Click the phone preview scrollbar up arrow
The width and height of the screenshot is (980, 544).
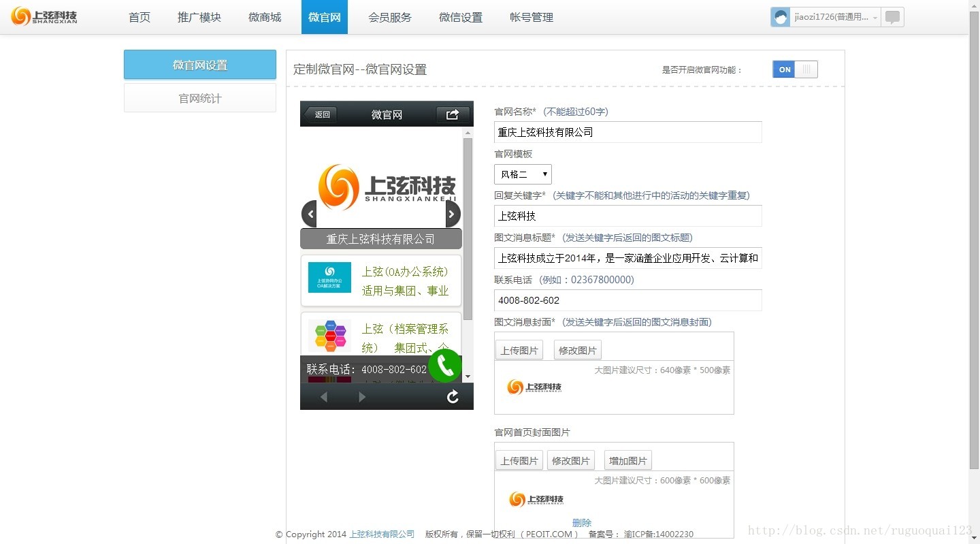(x=468, y=132)
